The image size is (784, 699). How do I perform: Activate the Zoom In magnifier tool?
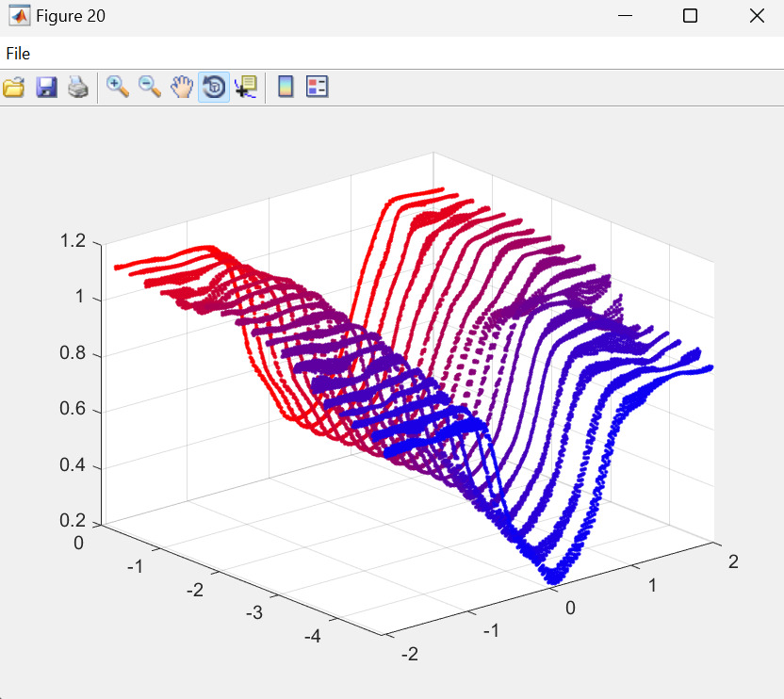tap(118, 88)
